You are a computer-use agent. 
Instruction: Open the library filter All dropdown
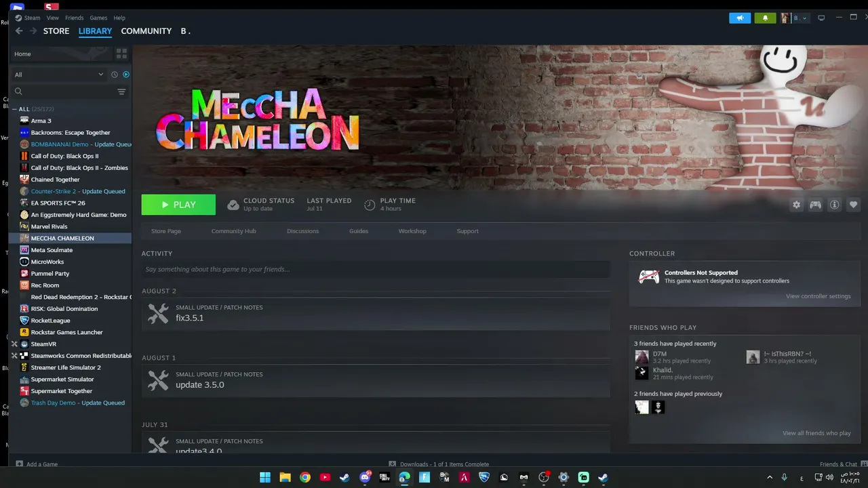[59, 75]
